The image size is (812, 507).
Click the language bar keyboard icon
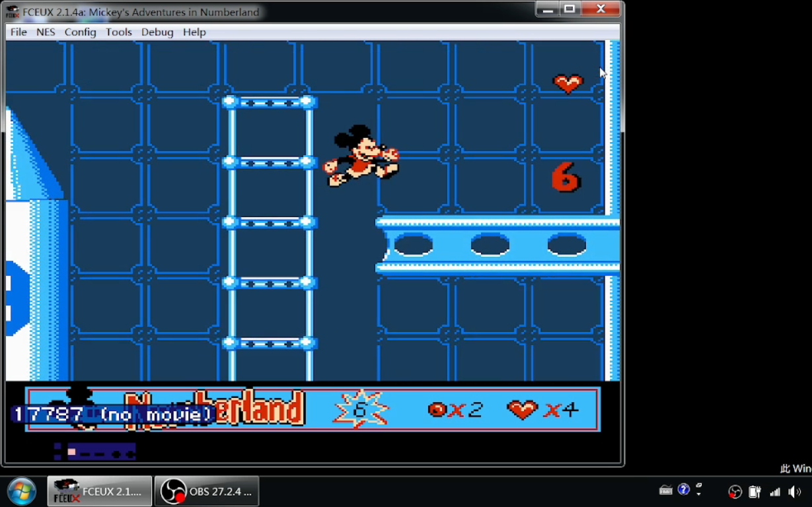[x=666, y=490]
